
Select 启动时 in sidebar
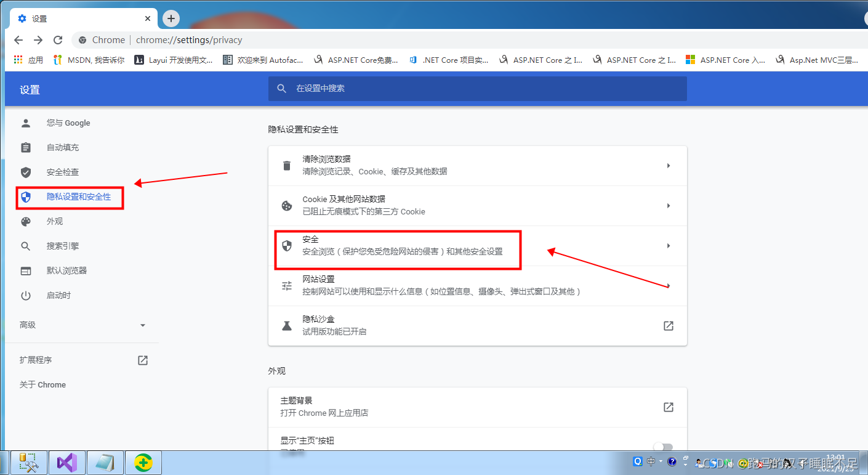click(58, 296)
